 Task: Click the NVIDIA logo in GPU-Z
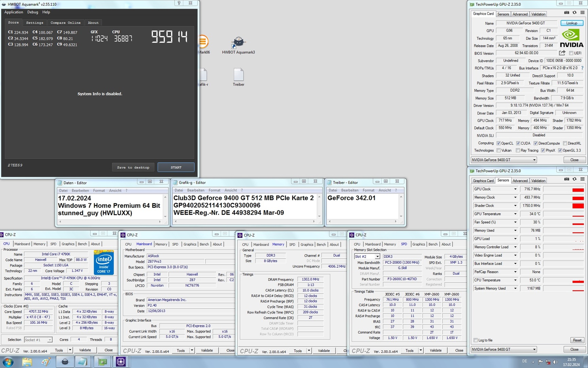572,38
